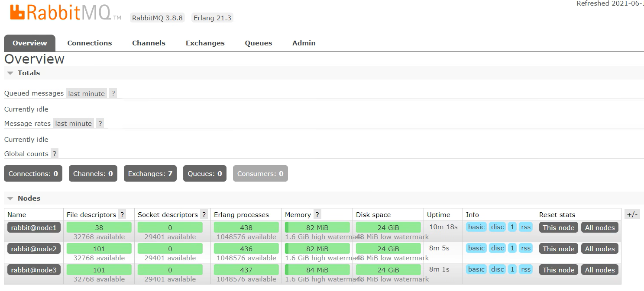Open node rabbit@node2 details

[34, 249]
